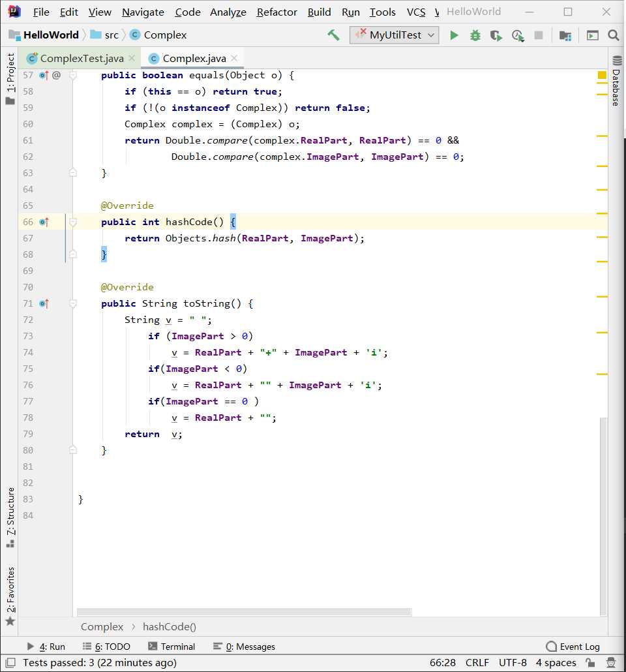Image resolution: width=626 pixels, height=672 pixels.
Task: Open the Run menu
Action: point(350,12)
